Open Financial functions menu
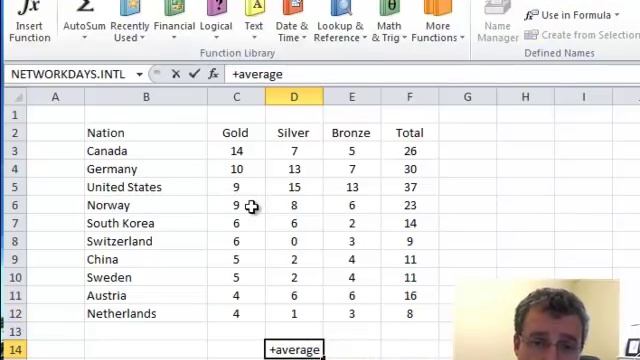Viewport: 640px width, 360px height. 174,21
